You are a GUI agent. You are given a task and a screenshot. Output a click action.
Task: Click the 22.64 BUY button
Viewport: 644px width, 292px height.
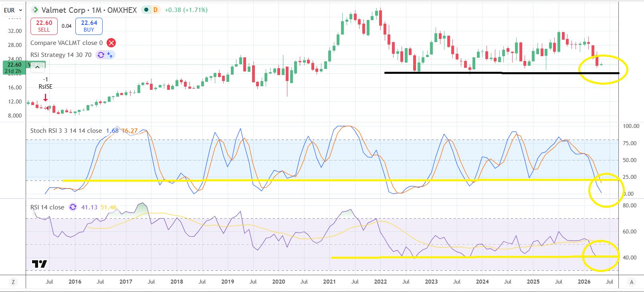tap(89, 26)
